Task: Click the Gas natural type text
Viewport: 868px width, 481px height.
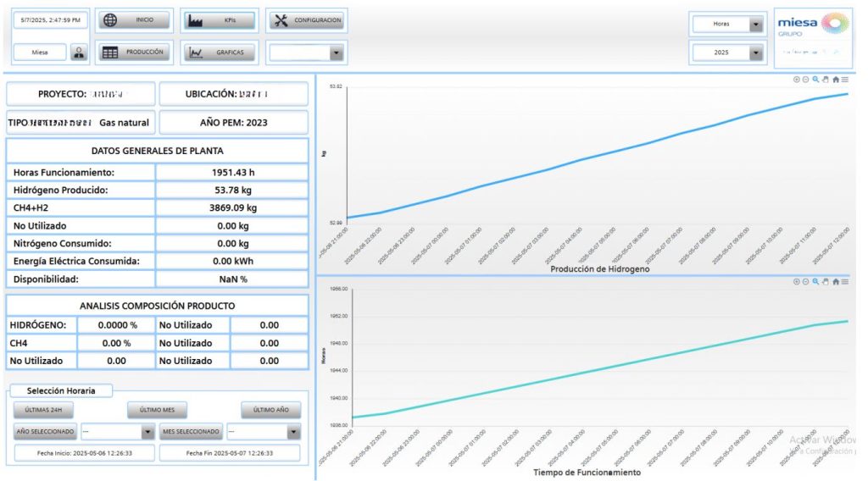Action: click(124, 123)
